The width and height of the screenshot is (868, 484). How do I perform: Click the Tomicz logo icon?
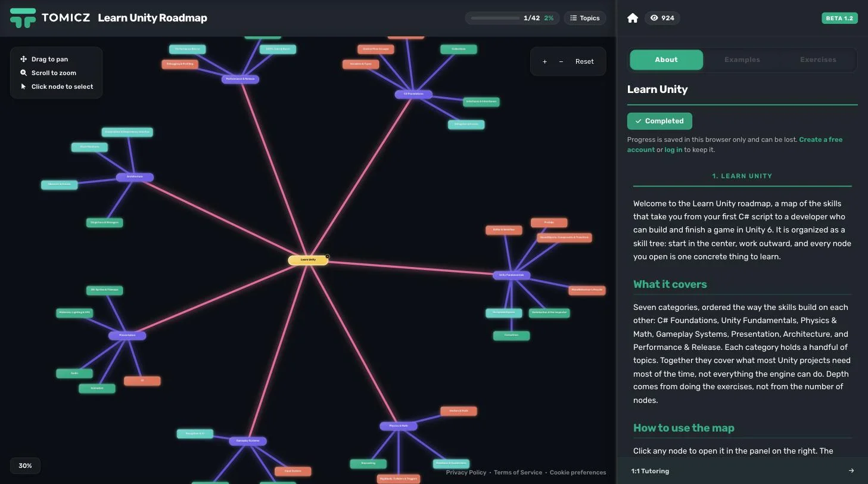tap(23, 18)
